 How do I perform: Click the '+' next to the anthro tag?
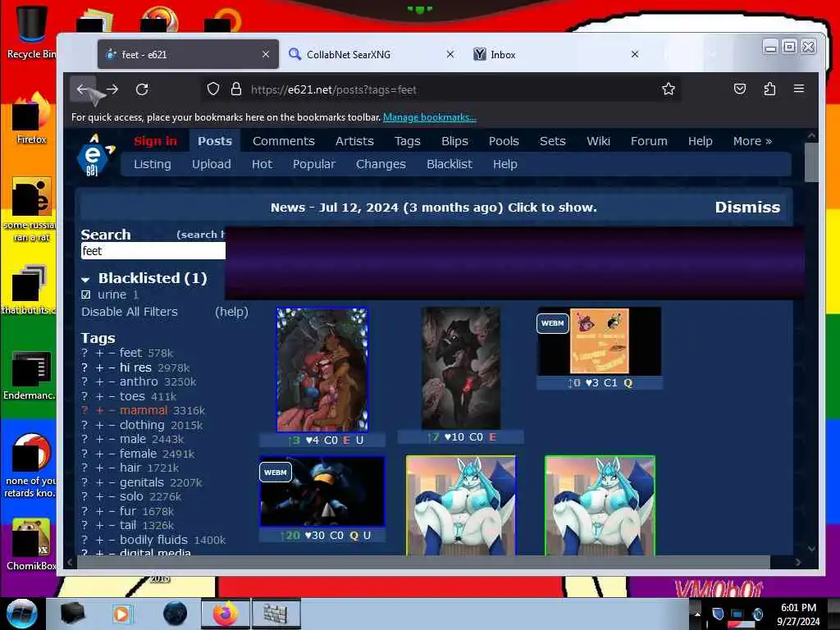(99, 382)
